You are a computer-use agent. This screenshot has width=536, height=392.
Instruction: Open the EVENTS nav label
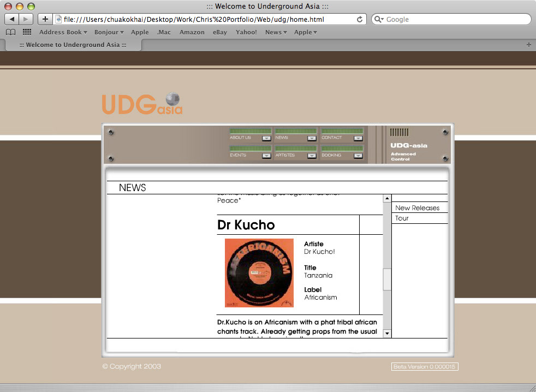tap(238, 155)
